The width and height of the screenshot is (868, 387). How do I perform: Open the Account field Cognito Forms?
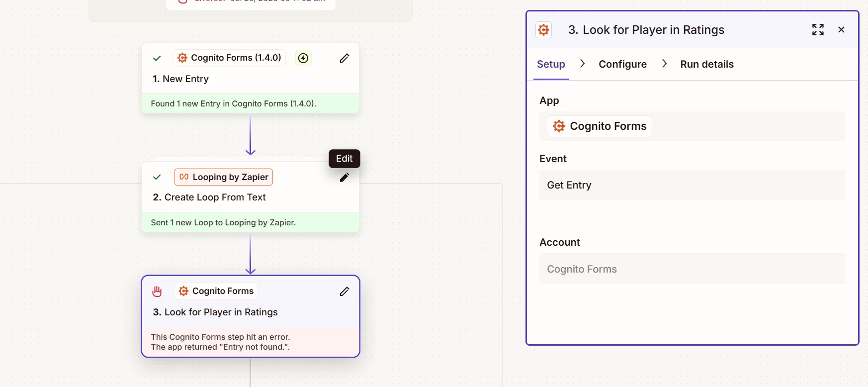click(692, 269)
